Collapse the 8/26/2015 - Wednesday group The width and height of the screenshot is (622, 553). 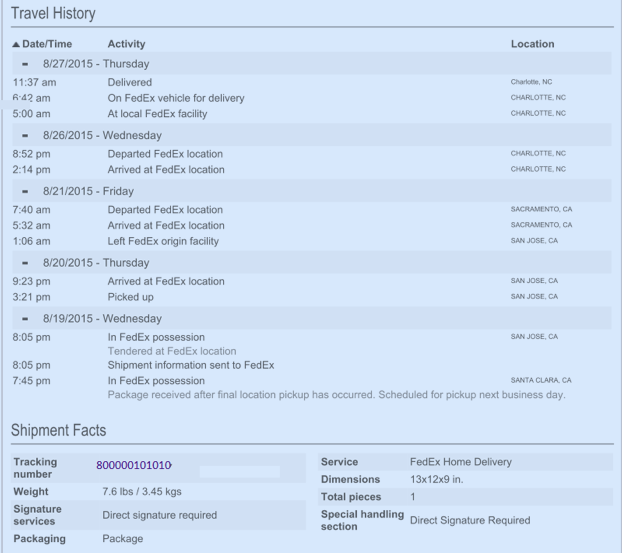click(25, 136)
